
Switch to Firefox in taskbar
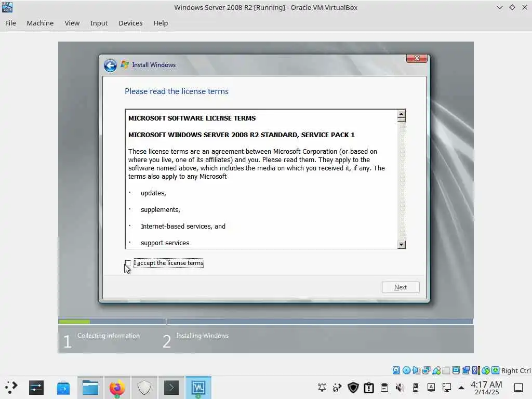pos(117,388)
